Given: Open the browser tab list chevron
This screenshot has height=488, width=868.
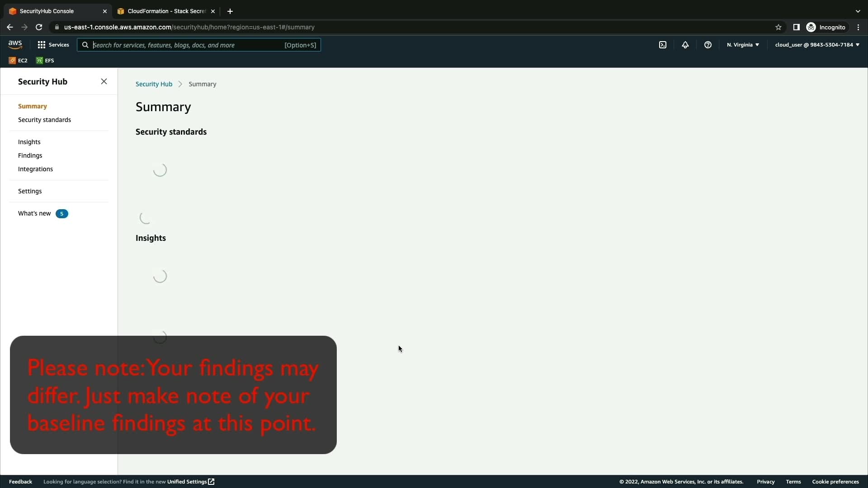Looking at the screenshot, I should (x=858, y=11).
